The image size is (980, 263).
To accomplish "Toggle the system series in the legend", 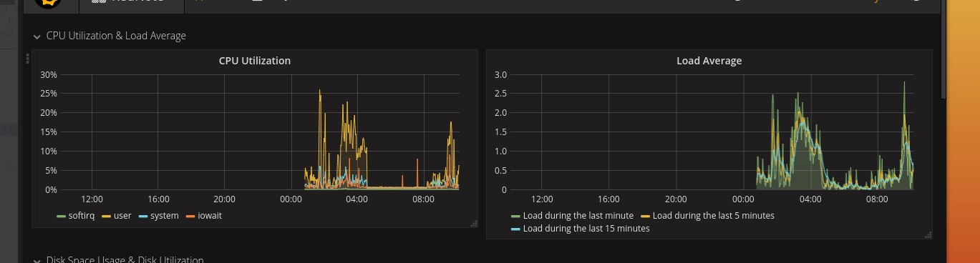I will coord(165,215).
